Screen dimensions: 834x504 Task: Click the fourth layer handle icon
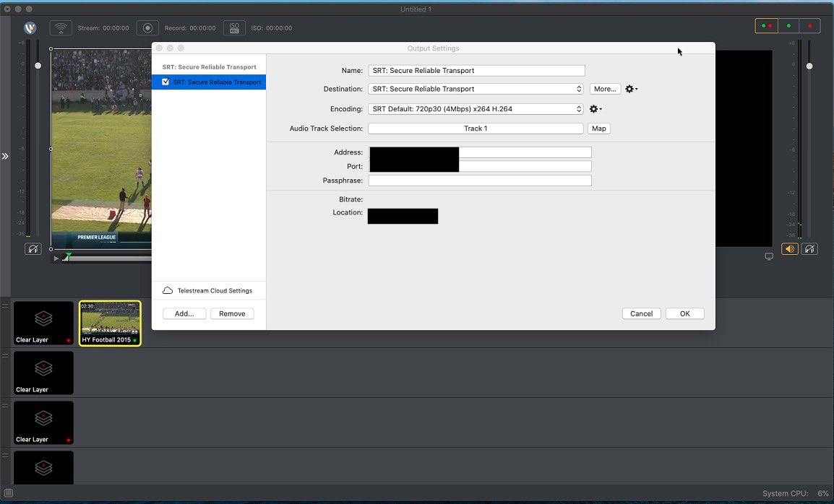(5, 456)
